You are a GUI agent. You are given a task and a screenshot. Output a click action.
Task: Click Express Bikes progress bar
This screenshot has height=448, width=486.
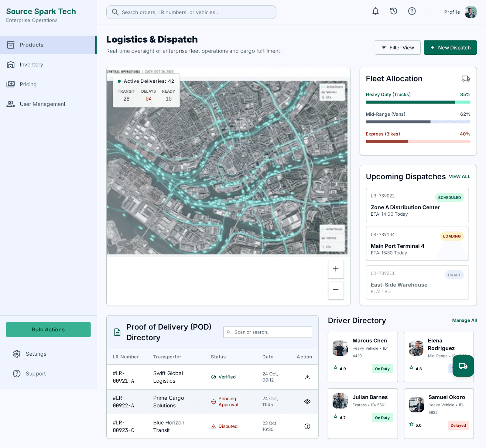pyautogui.click(x=418, y=142)
